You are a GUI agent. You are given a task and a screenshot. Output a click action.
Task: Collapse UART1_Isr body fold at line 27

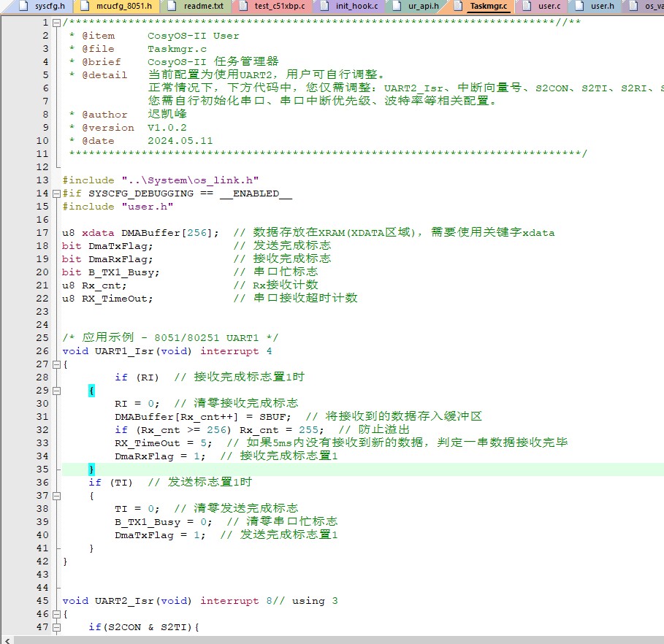coord(56,364)
